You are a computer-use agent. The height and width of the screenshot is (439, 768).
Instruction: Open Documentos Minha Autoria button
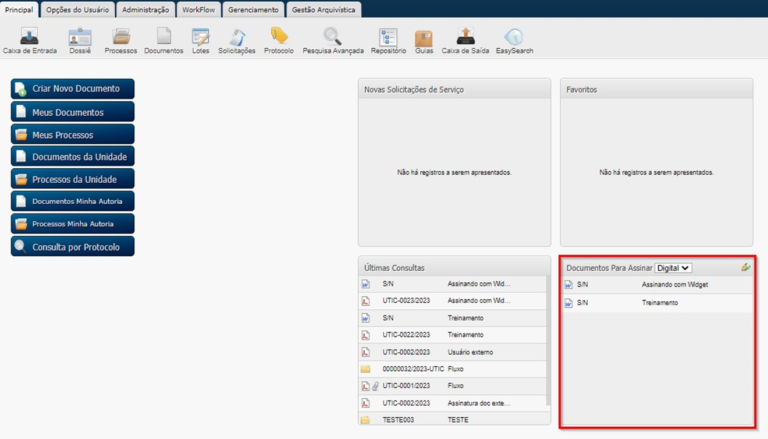pos(72,201)
